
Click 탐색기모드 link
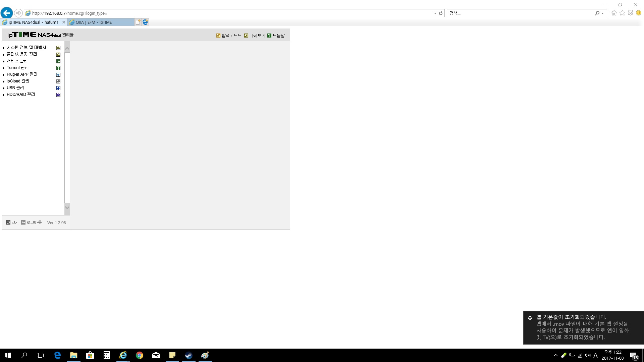point(229,36)
